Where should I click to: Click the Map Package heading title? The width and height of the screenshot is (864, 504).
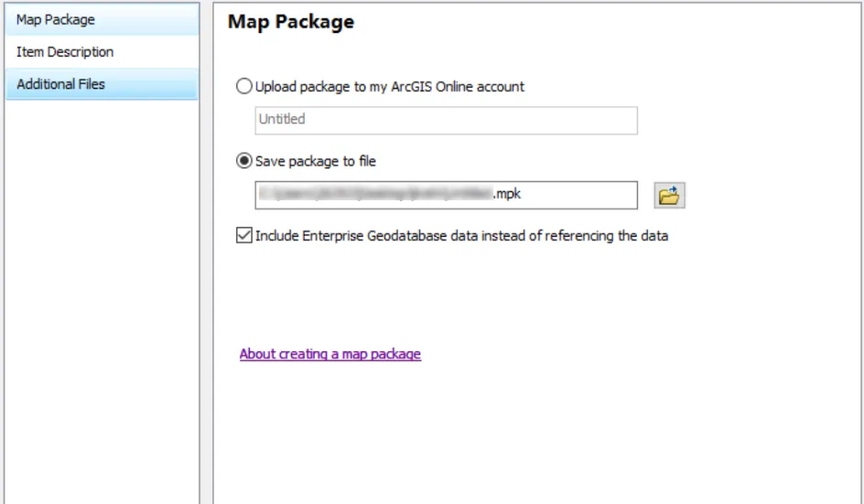290,22
